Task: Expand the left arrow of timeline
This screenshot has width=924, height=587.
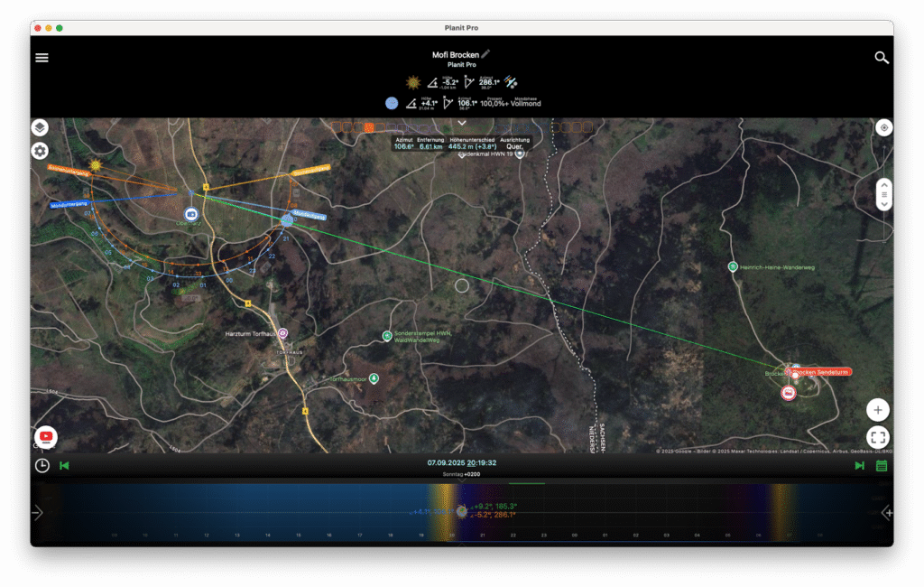Action: pyautogui.click(x=38, y=512)
